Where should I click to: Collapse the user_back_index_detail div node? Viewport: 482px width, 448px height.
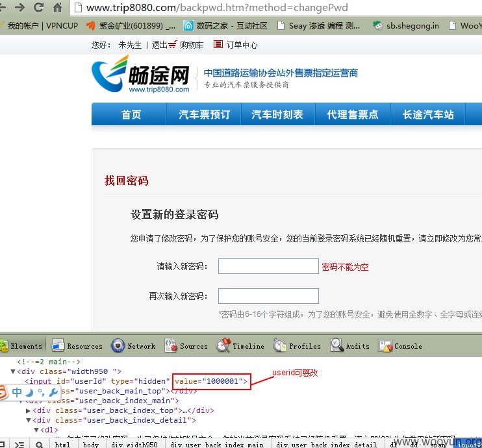pos(29,420)
